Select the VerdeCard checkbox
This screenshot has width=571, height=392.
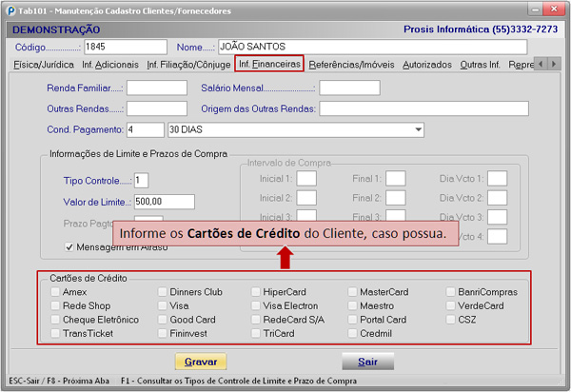click(x=450, y=305)
